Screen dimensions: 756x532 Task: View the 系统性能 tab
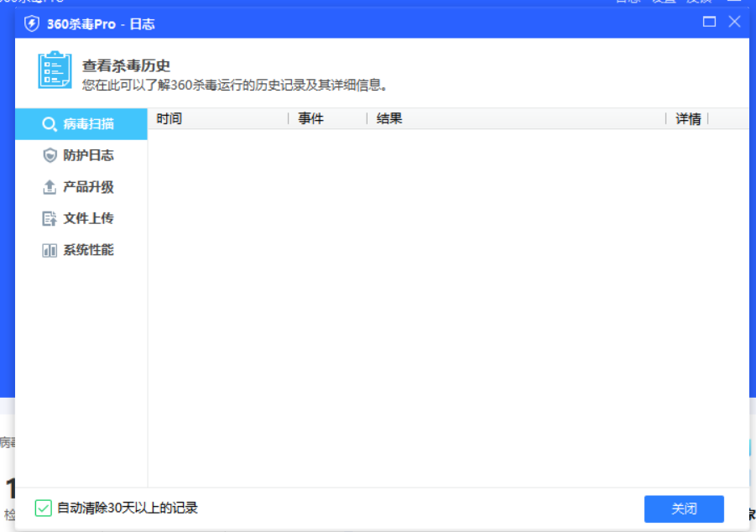coord(81,250)
